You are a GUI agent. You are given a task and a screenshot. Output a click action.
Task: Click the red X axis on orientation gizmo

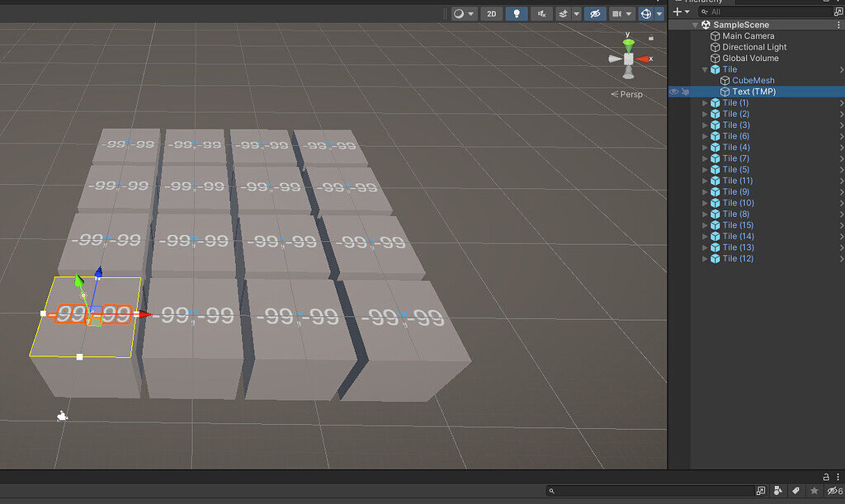(x=644, y=59)
